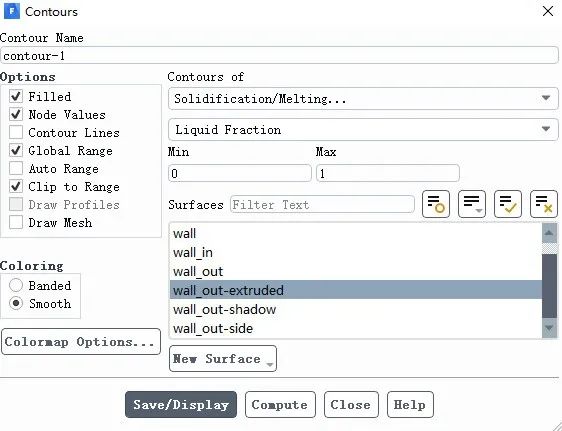The height and width of the screenshot is (431, 562).
Task: Open the surface list grouping options icon
Action: point(472,204)
